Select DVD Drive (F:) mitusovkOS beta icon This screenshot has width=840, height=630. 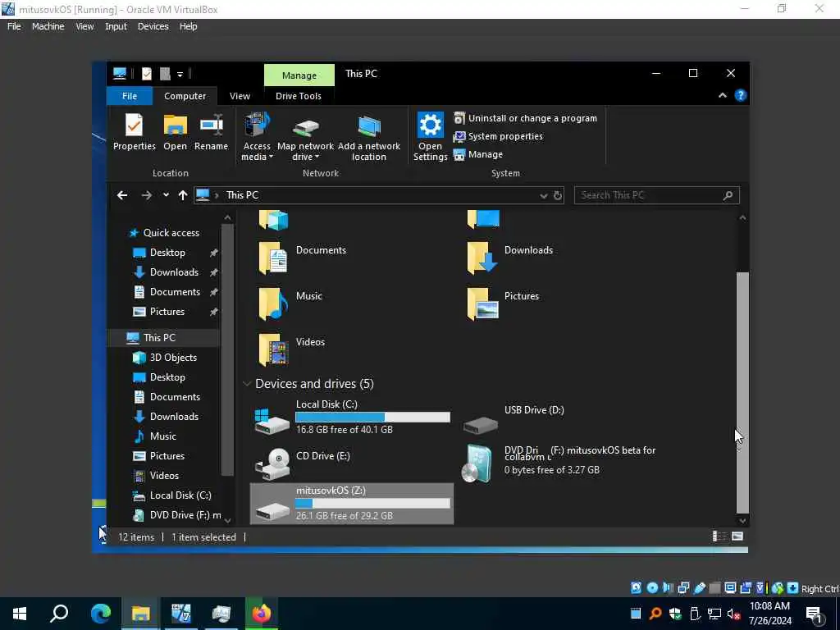[x=477, y=464]
